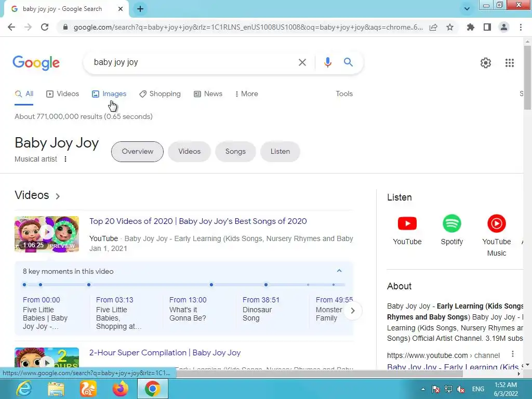532x399 pixels.
Task: Switch to News search tab
Action: point(208,94)
